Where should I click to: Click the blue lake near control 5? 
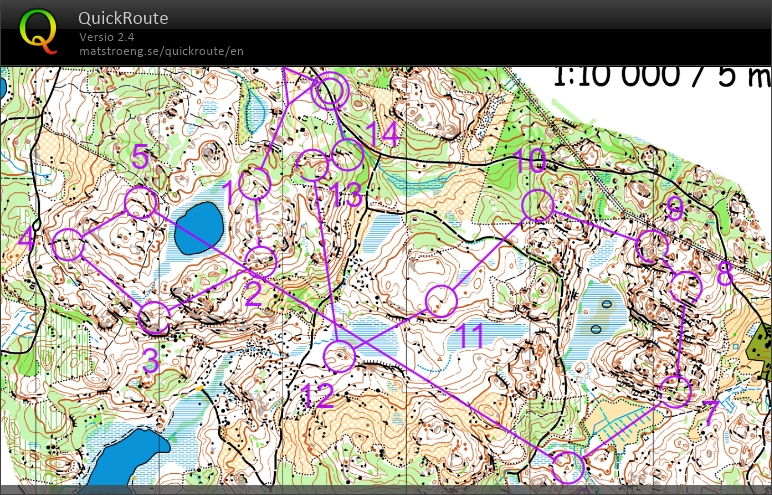[199, 229]
